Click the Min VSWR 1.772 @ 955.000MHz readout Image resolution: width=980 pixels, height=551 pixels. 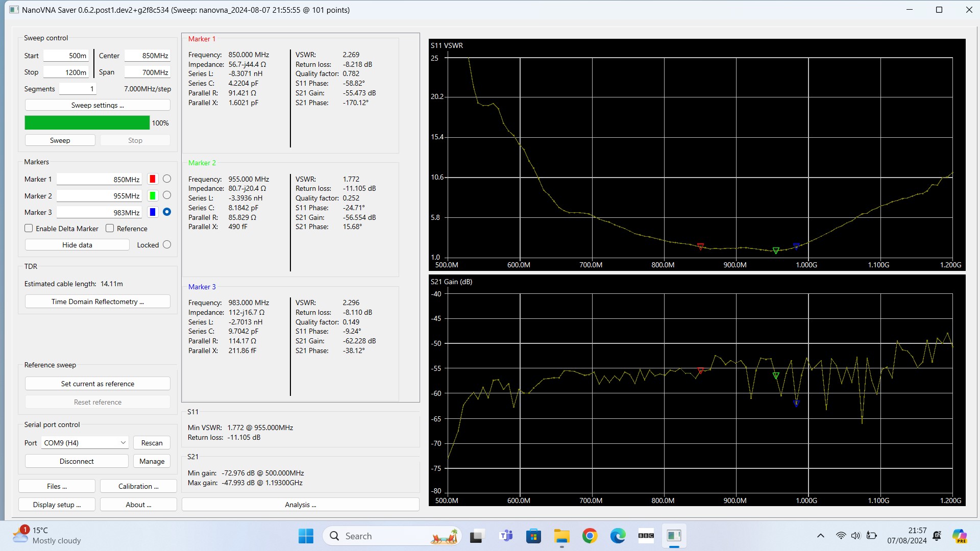coord(240,428)
